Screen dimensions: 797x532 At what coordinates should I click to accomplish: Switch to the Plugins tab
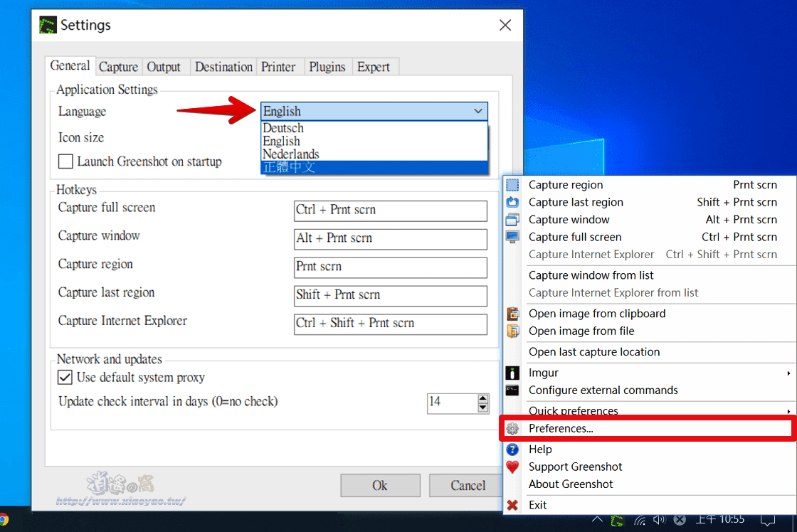(327, 67)
